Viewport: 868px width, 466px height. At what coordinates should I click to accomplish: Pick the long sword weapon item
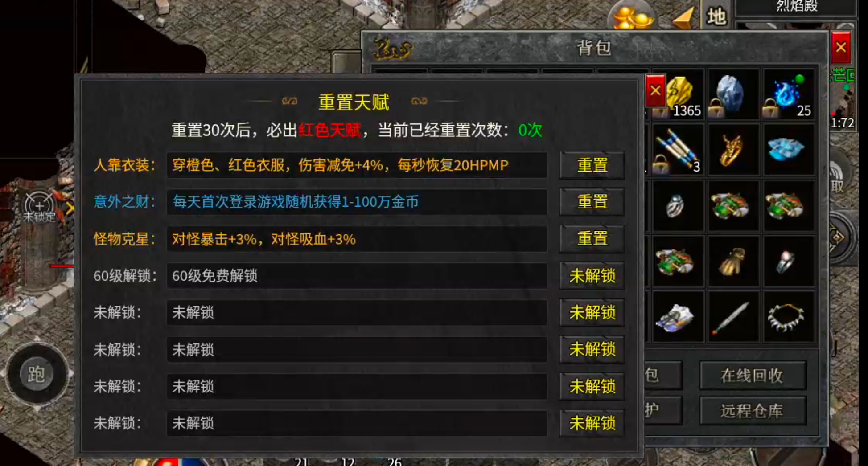732,317
